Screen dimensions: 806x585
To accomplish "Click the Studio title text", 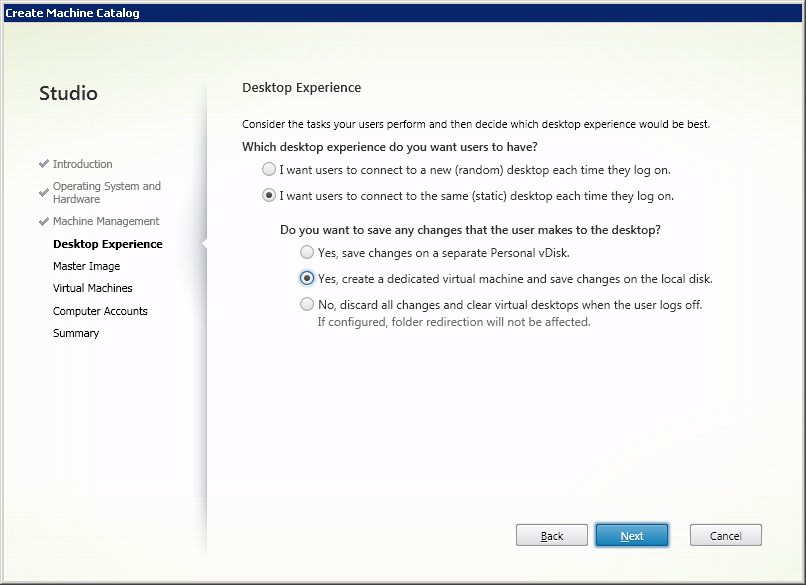I will pyautogui.click(x=68, y=94).
